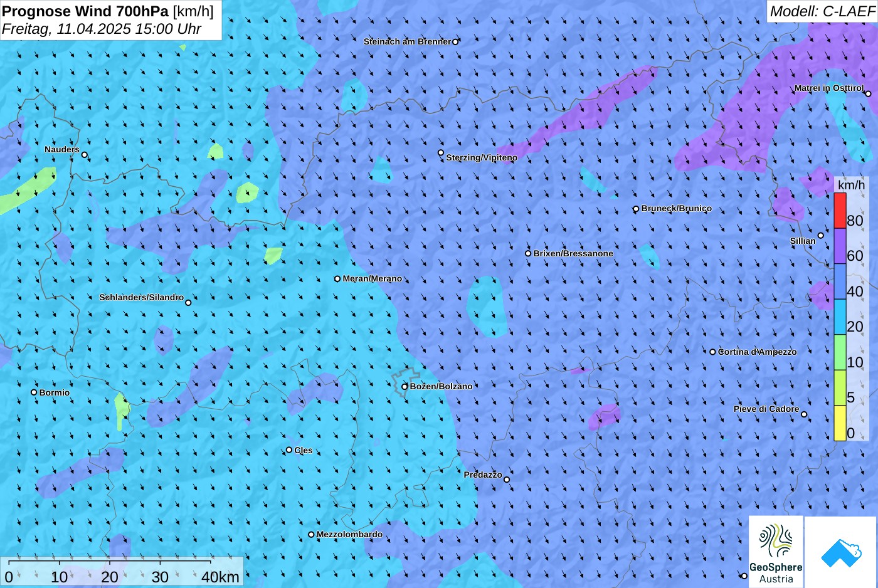
Task: Select the "30" mark on the distance scale bar
Action: pos(160,577)
